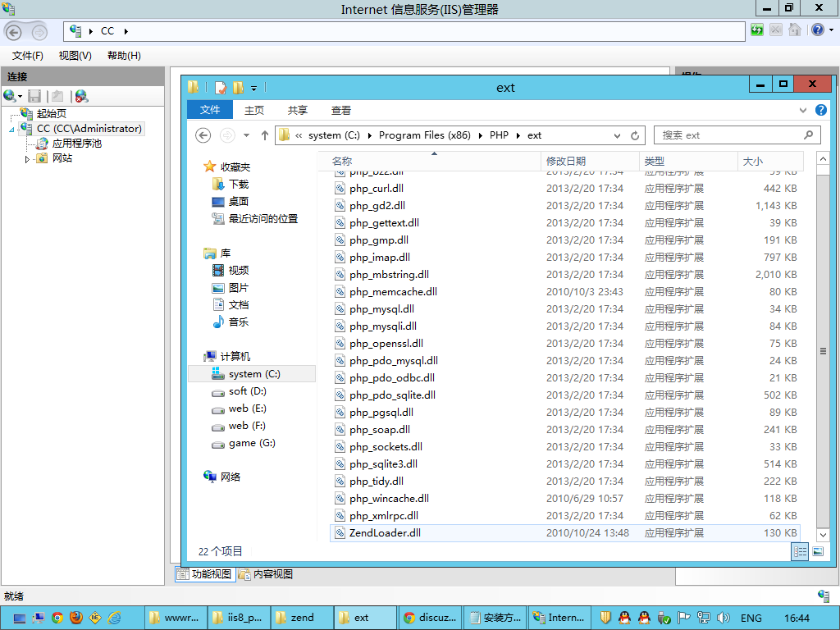The width and height of the screenshot is (840, 630).
Task: Click the save connections disk icon
Action: pyautogui.click(x=34, y=96)
